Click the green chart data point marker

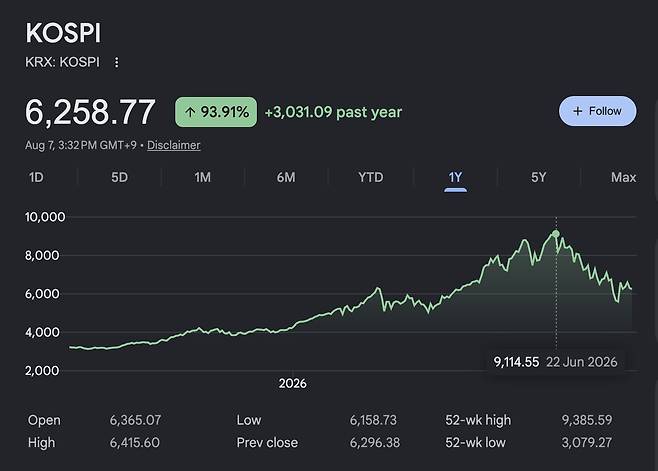pyautogui.click(x=556, y=234)
